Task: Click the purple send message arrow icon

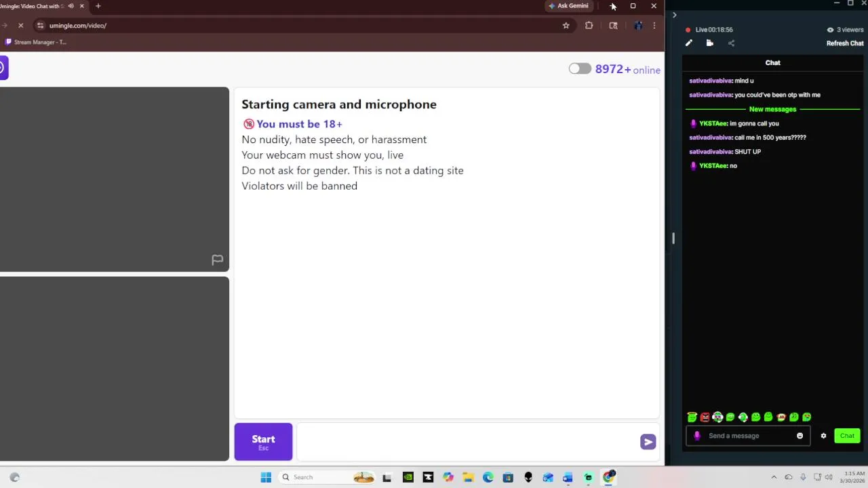Action: click(648, 442)
